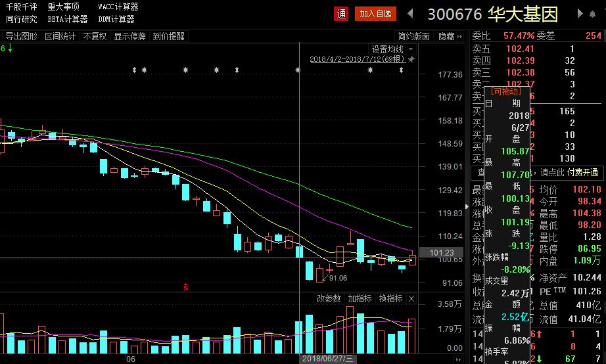Click 净资产 10.244 value
The height and width of the screenshot is (364, 606).
click(x=587, y=277)
